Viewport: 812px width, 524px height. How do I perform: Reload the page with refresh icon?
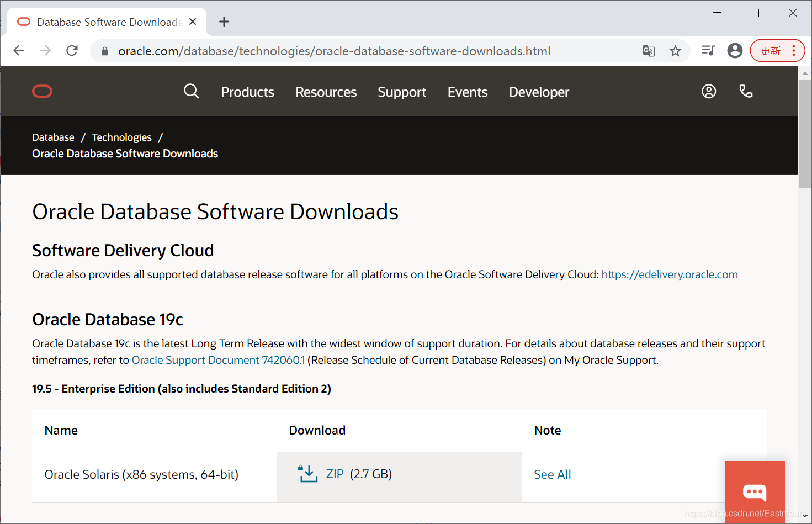click(72, 51)
